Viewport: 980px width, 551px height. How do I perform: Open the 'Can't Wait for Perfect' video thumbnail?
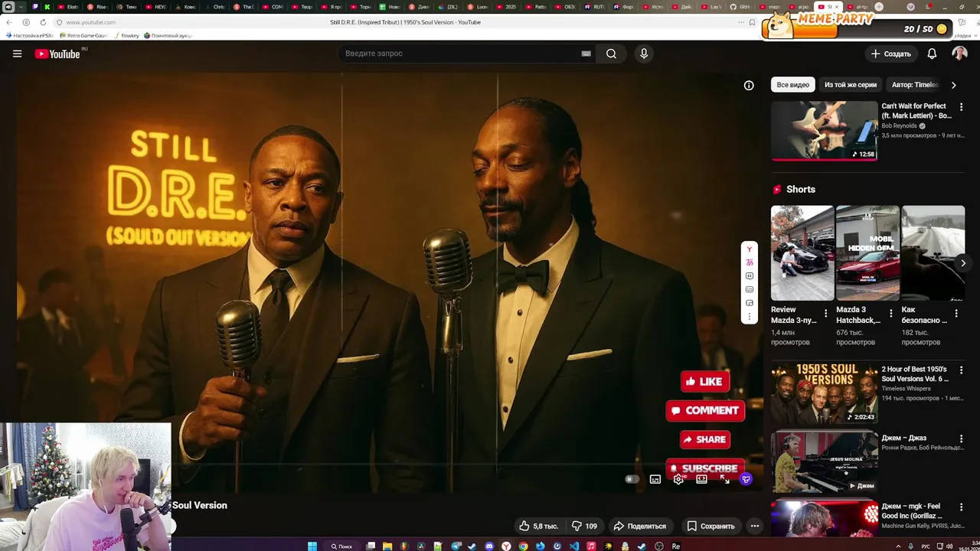[x=824, y=130]
